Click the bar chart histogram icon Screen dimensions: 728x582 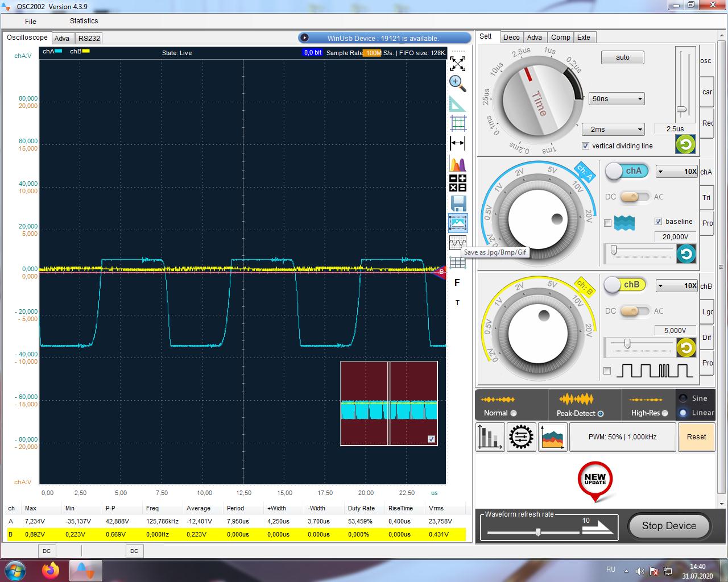pyautogui.click(x=490, y=438)
